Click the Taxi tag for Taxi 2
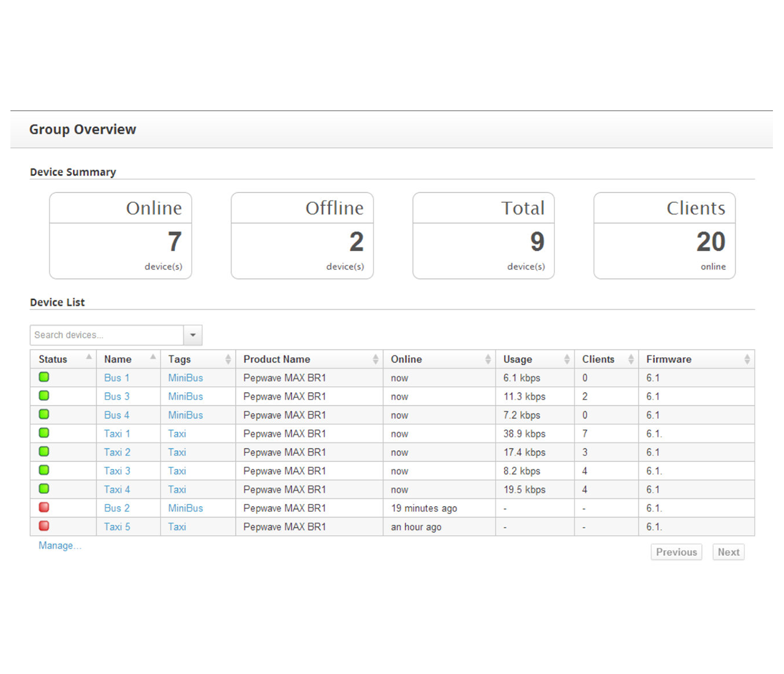The height and width of the screenshot is (674, 784). pyautogui.click(x=177, y=452)
